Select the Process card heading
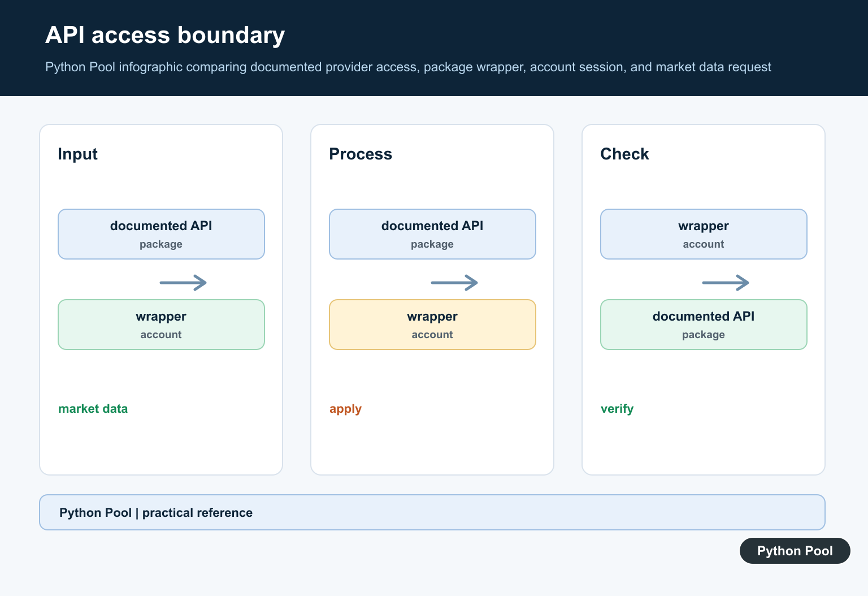This screenshot has height=596, width=868. (361, 154)
